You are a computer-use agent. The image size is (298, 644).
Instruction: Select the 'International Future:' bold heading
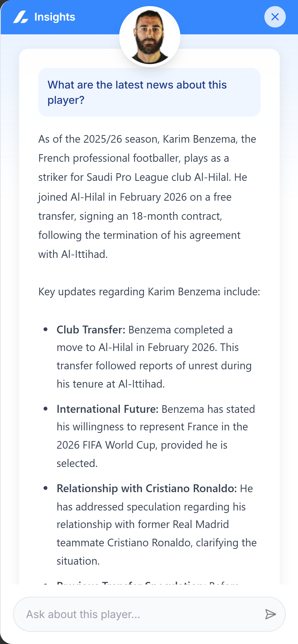(107, 409)
